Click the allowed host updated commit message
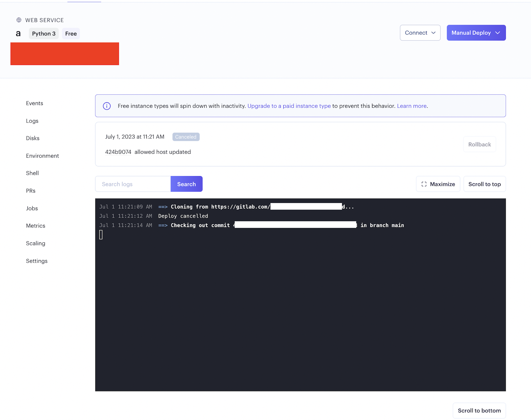Image resolution: width=531 pixels, height=420 pixels. coord(163,152)
